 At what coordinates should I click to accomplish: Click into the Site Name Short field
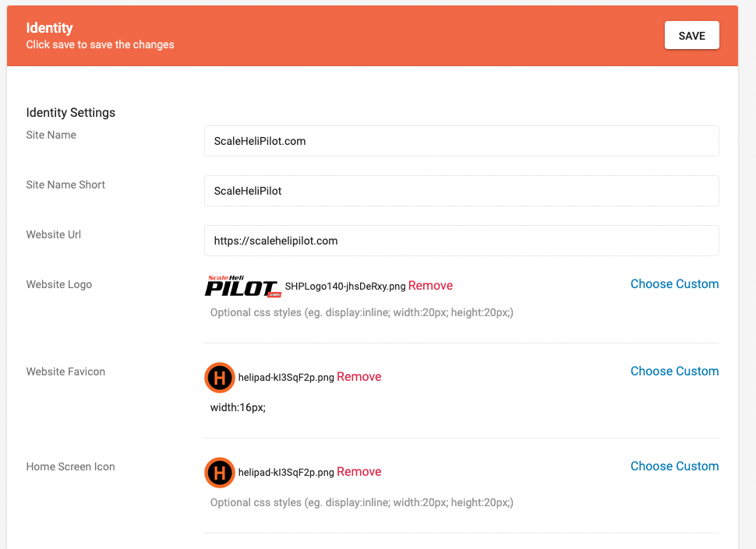461,191
